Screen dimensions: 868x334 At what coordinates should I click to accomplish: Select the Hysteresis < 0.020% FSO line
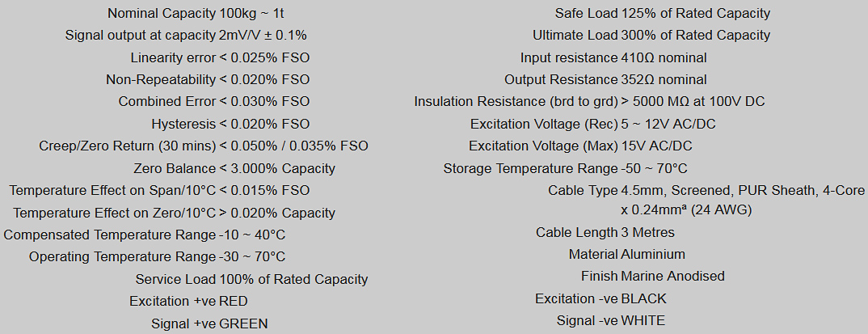[x=230, y=124]
